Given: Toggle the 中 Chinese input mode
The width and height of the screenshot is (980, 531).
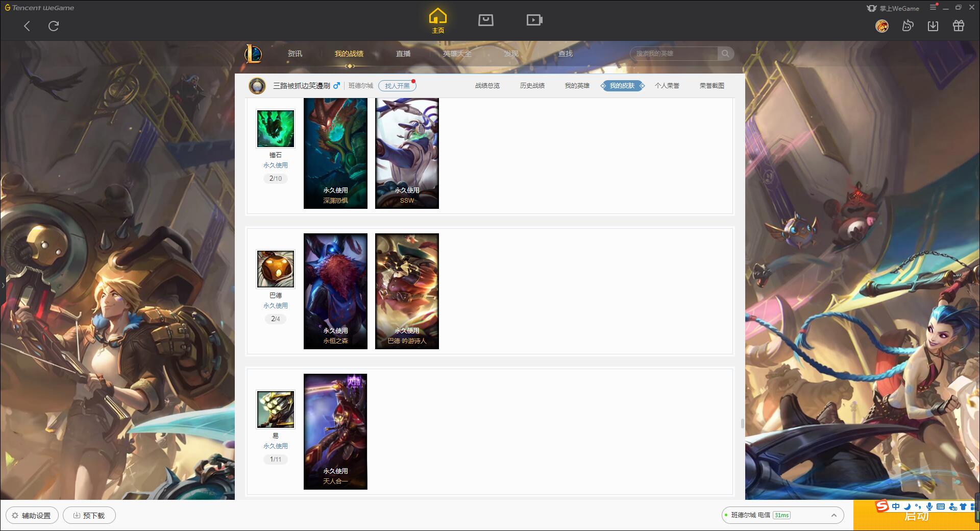Looking at the screenshot, I should coord(896,506).
